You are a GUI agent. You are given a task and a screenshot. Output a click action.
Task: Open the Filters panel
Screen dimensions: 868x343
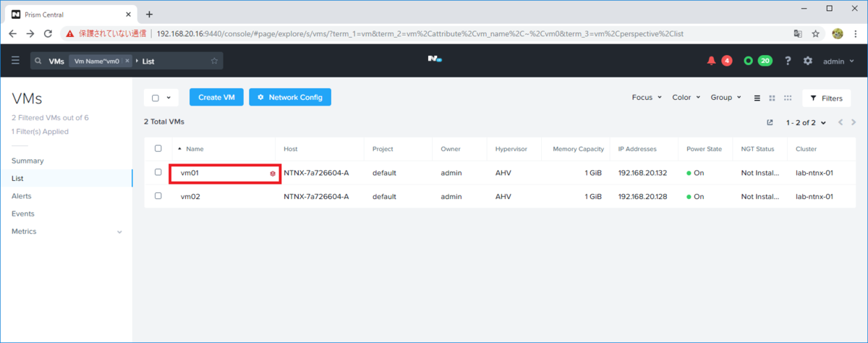pos(826,98)
